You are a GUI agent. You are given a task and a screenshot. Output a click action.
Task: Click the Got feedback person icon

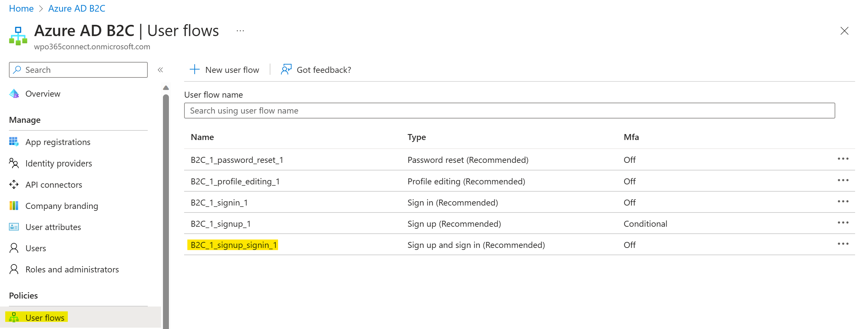point(286,70)
